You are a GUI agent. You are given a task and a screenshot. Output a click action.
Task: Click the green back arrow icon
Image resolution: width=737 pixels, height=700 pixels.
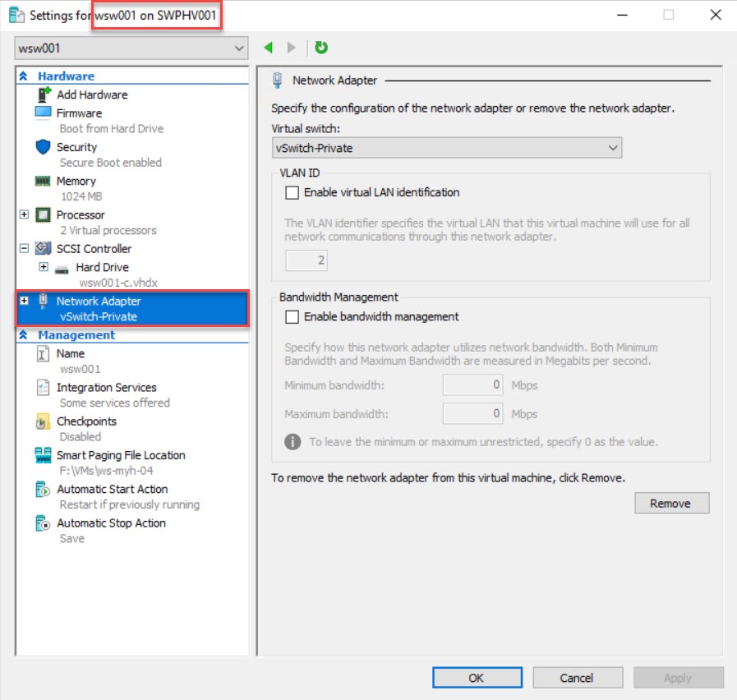[x=269, y=48]
